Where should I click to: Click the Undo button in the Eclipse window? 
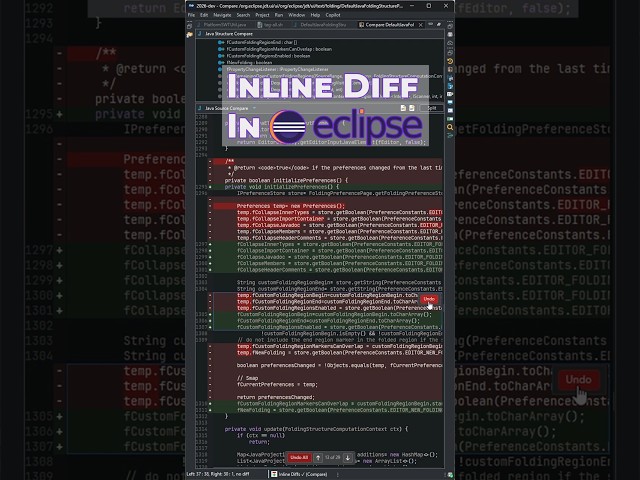(x=429, y=299)
